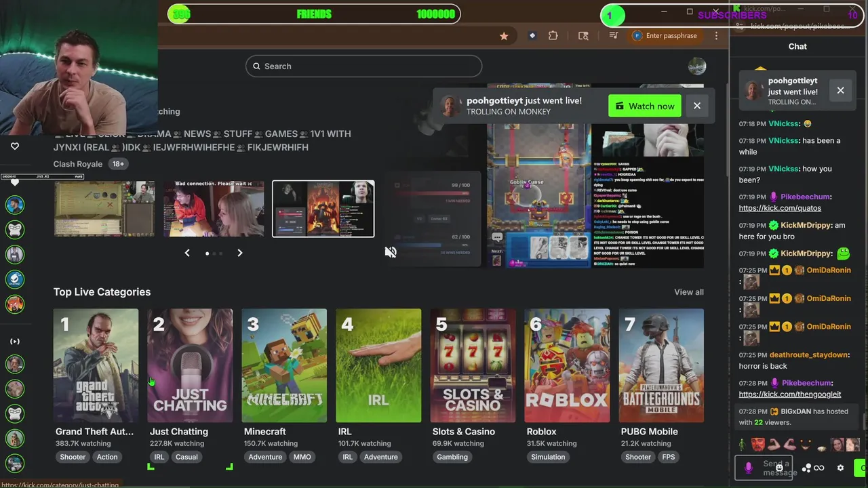
Task: Open the Recommended live icon in sidebar
Action: point(15,342)
